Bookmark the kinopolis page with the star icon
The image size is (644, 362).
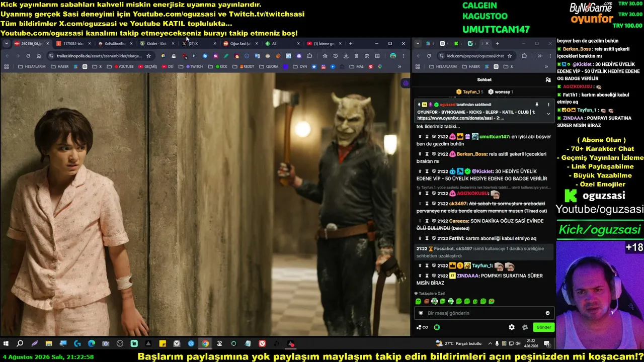coord(148,56)
